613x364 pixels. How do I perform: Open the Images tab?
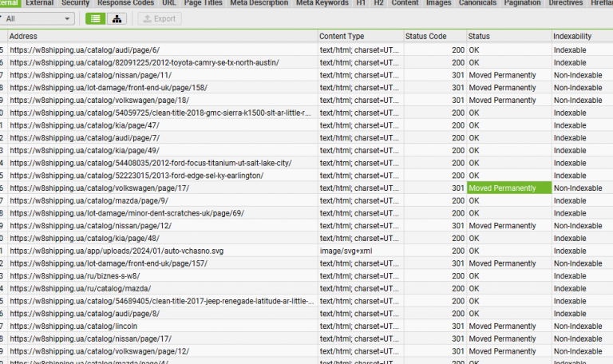438,3
